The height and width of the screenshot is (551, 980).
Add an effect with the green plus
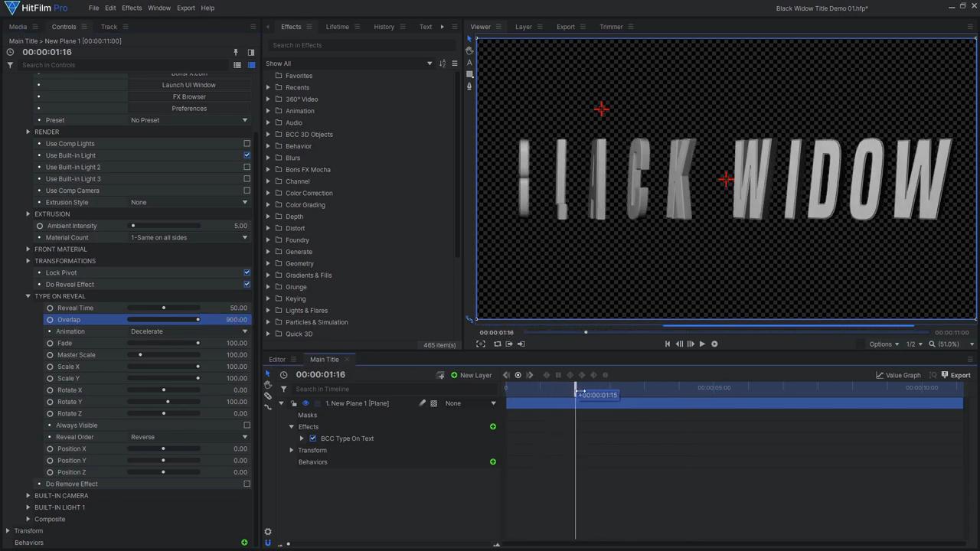493,427
